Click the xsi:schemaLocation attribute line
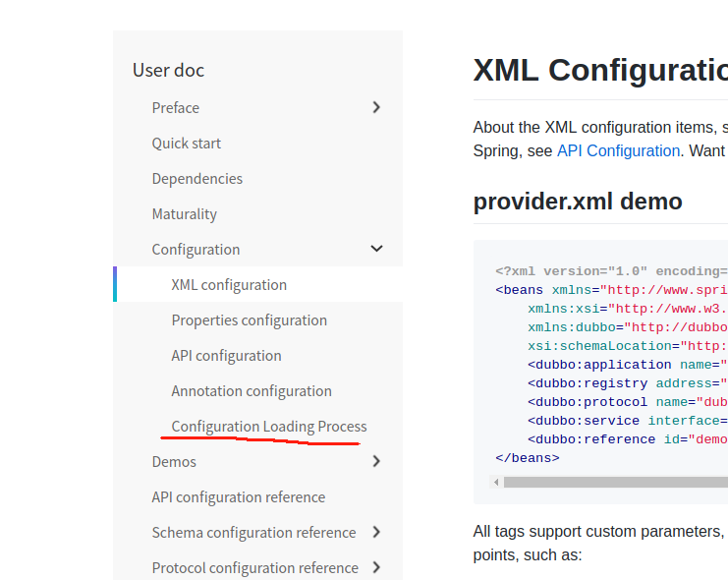 pos(627,346)
